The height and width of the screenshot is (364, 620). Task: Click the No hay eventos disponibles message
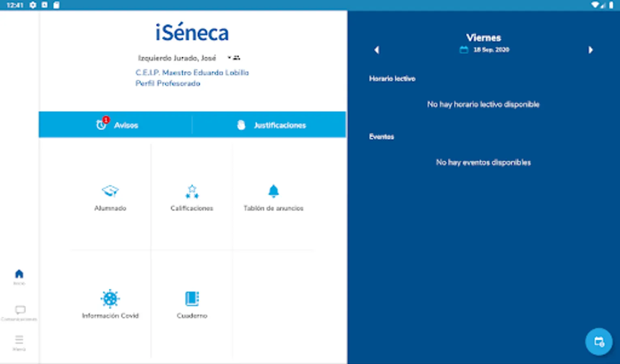pyautogui.click(x=483, y=163)
